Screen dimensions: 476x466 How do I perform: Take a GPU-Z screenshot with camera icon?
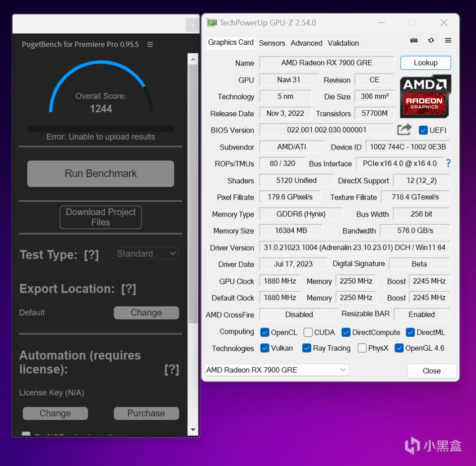[414, 40]
